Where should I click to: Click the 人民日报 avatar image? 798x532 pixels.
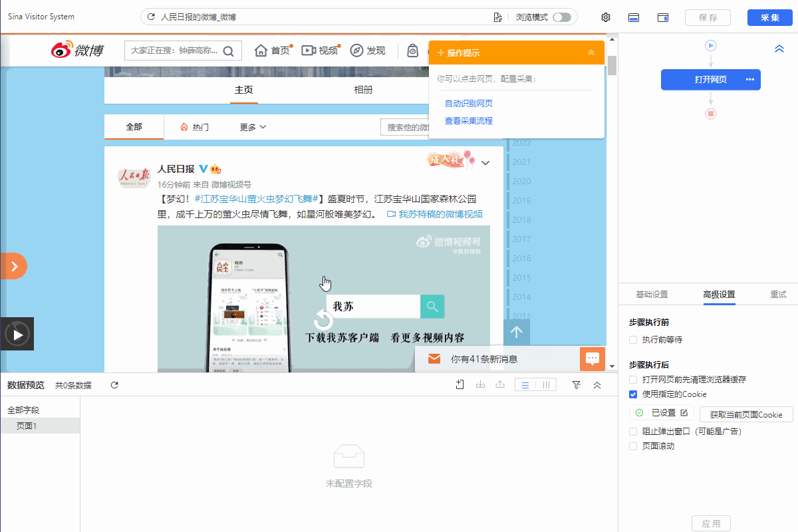pos(134,178)
